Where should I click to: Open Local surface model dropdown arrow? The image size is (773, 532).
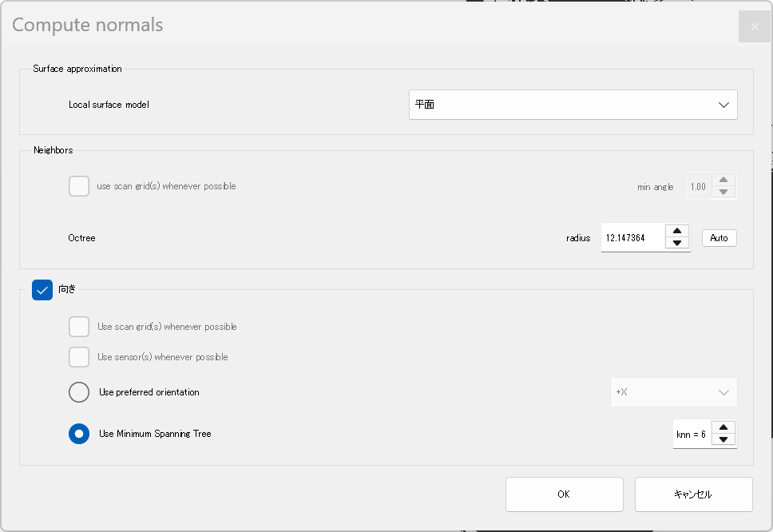coord(723,105)
